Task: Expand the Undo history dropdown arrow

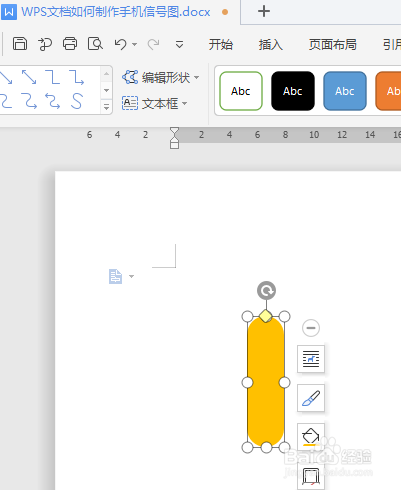Action: tap(135, 44)
